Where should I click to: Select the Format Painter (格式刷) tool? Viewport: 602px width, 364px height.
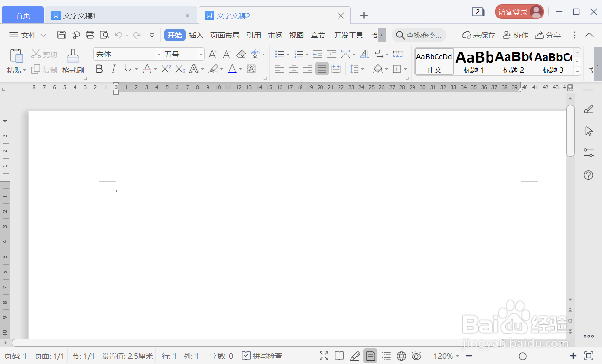point(72,61)
